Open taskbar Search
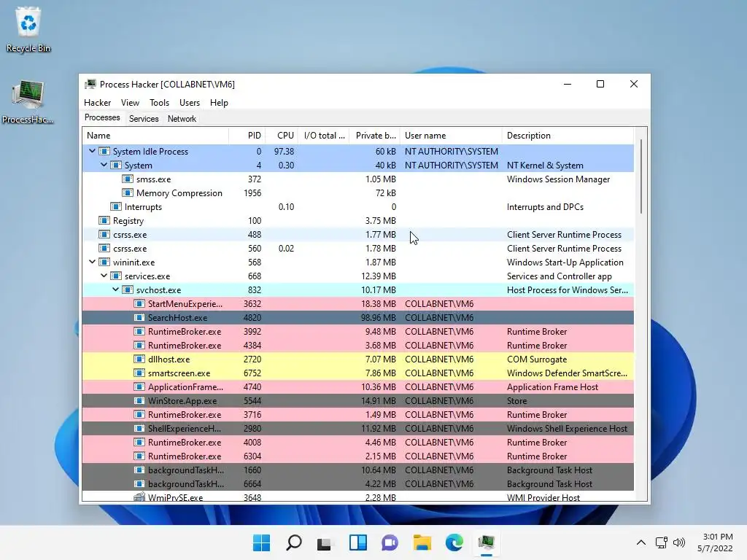The image size is (747, 560). tap(293, 542)
